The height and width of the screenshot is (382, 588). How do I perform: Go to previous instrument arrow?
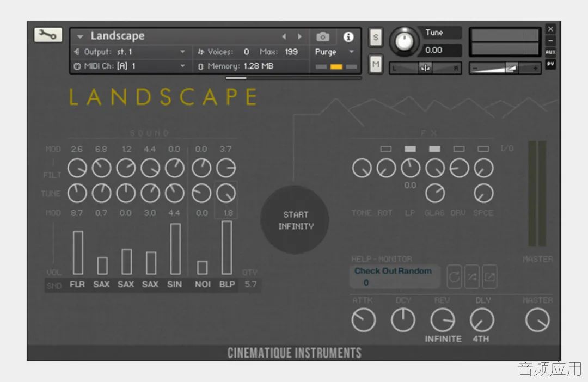pos(284,36)
